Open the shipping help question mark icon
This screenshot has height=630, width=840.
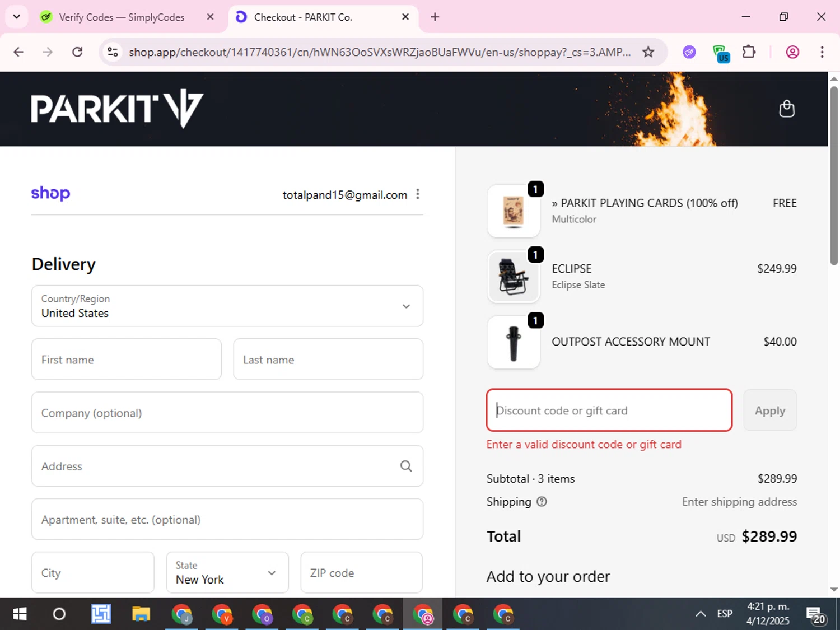point(542,502)
